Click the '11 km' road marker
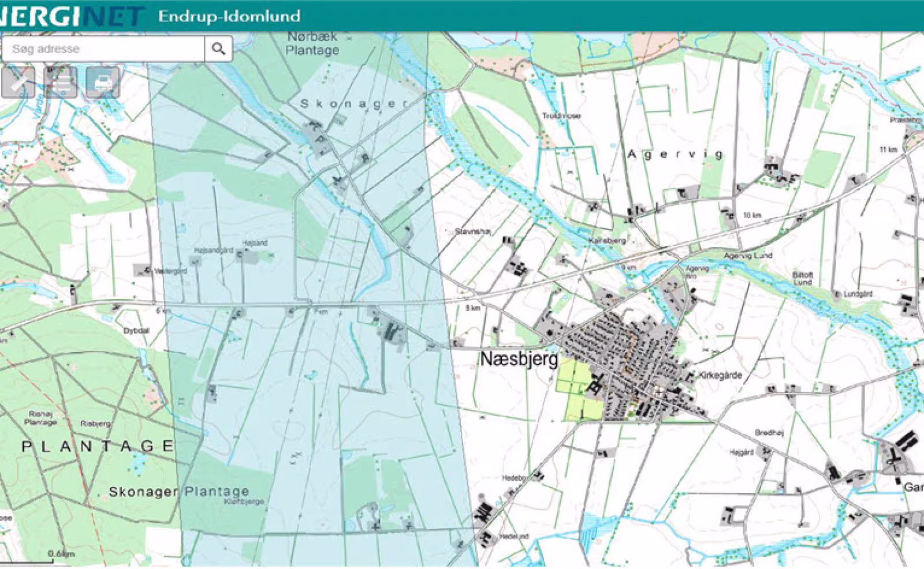This screenshot has height=569, width=924. point(888,149)
